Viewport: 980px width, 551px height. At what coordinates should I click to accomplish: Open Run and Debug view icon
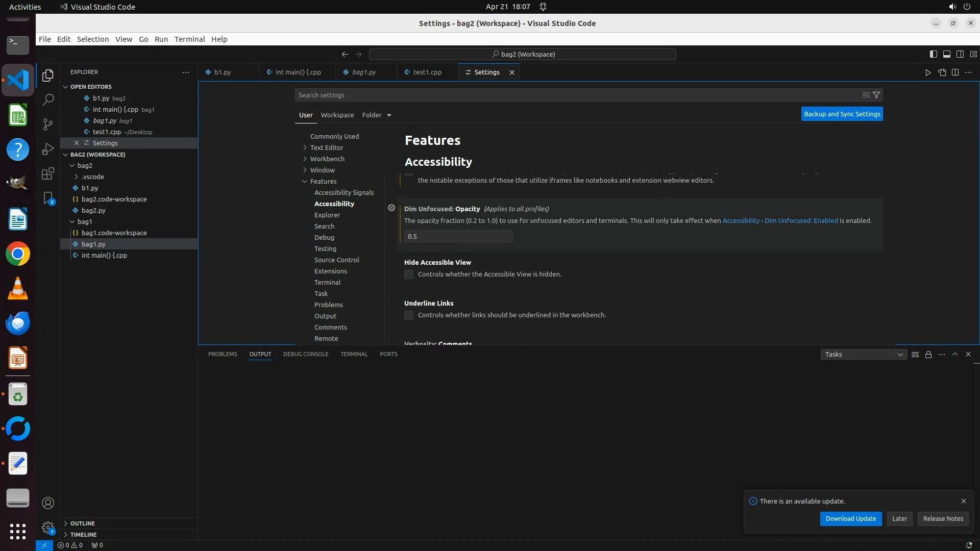coord(48,149)
